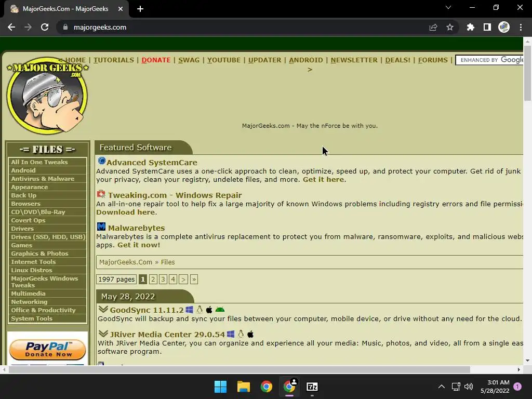Go to page 4 of files
532x399 pixels.
pyautogui.click(x=173, y=279)
